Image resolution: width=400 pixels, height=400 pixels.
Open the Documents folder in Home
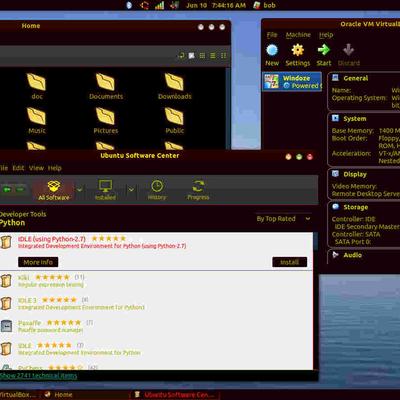coord(106,87)
